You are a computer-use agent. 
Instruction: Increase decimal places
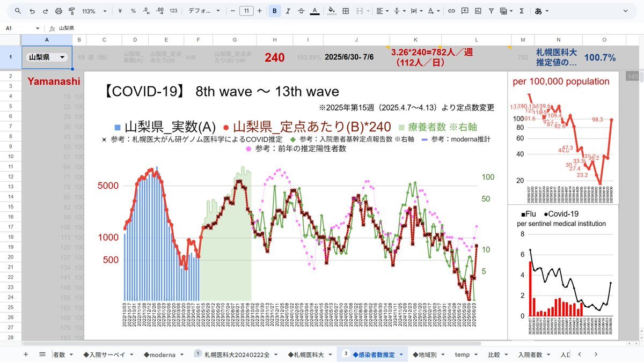(x=159, y=11)
